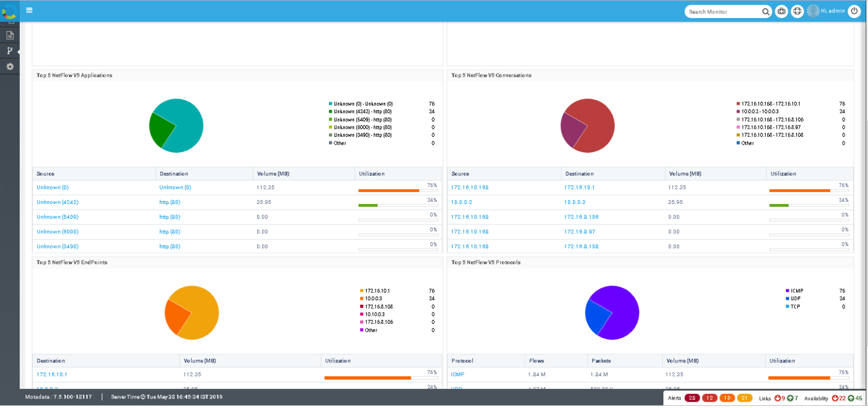Open the troubleshooting first-aid kit icon
The image size is (868, 408).
point(782,11)
